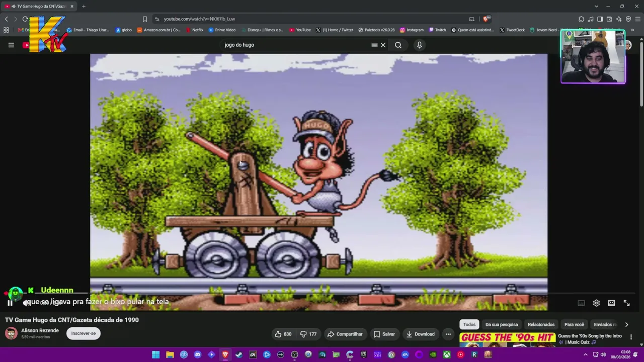The image size is (644, 362).
Task: Dislike the video showing 177
Action: 308,334
